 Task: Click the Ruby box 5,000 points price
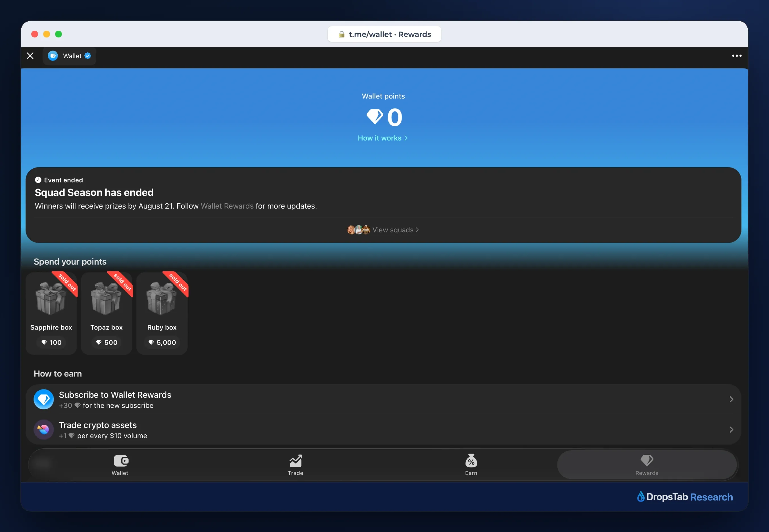coord(162,342)
